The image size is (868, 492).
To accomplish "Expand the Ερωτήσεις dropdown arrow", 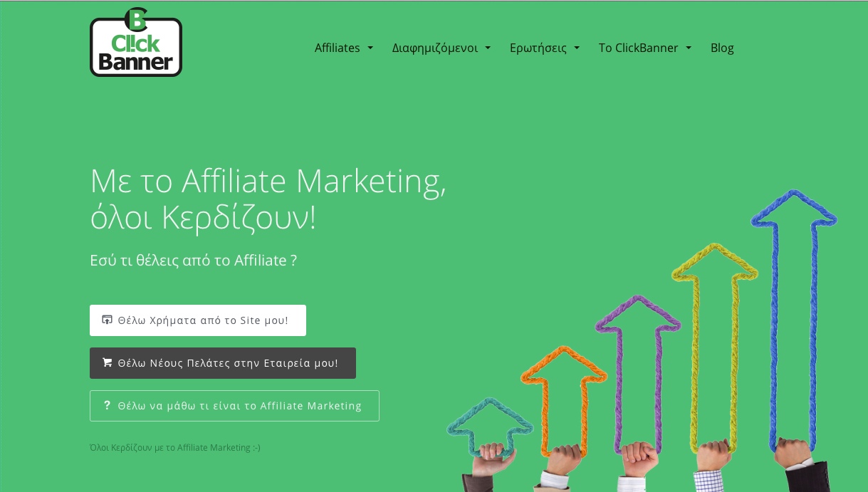I will [x=577, y=48].
